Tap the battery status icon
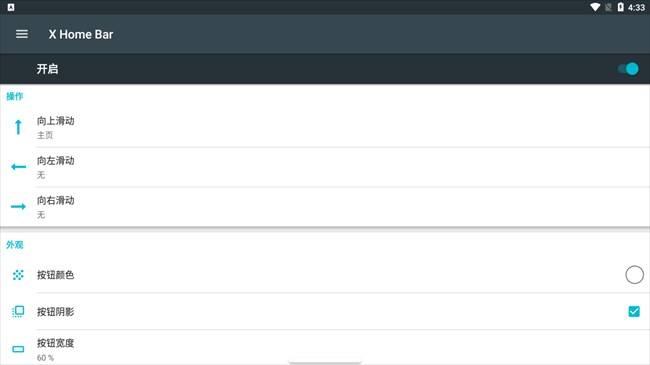The width and height of the screenshot is (650, 365). click(x=621, y=7)
